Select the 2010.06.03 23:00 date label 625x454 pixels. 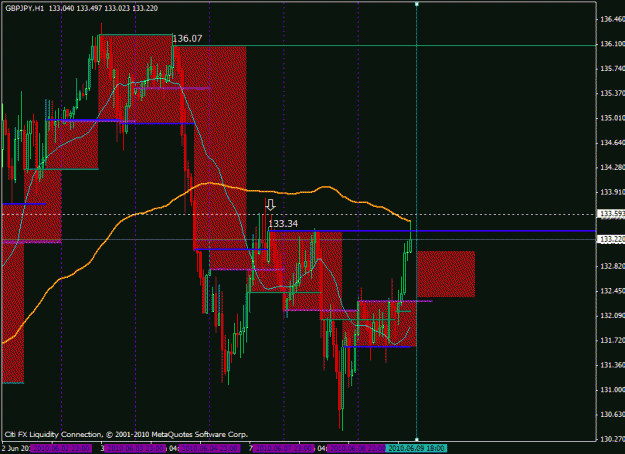[x=135, y=449]
